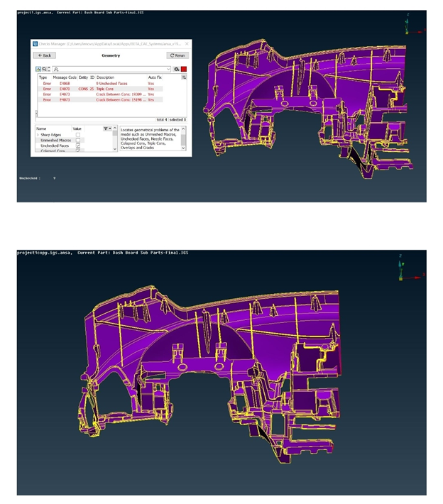
Task: Open the filter dropdown in the Name panel
Action: click(107, 128)
